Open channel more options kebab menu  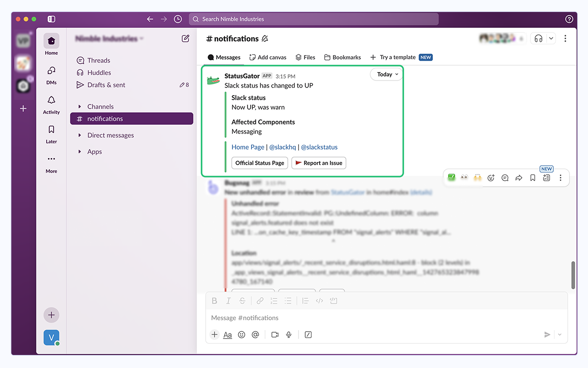point(565,38)
